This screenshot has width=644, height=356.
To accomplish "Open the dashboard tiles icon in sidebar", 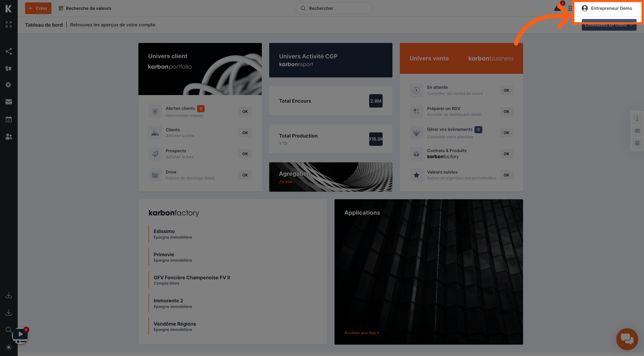I will (x=8, y=68).
